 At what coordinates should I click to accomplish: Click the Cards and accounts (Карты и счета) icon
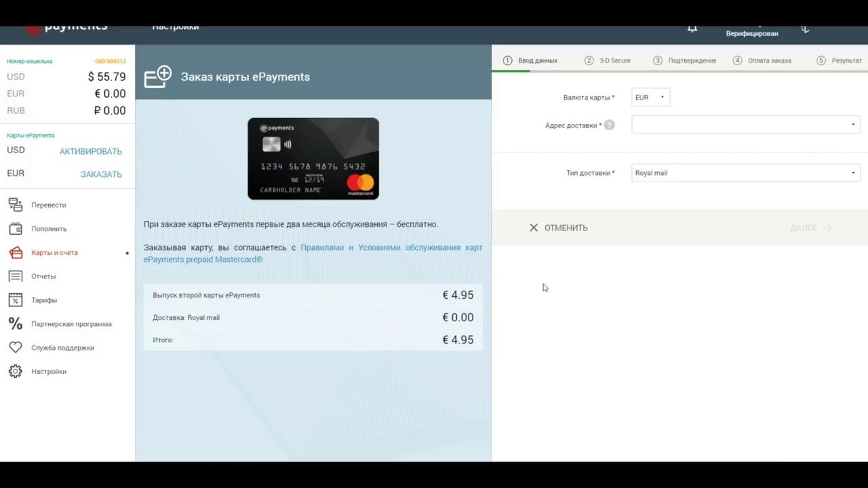click(x=15, y=252)
